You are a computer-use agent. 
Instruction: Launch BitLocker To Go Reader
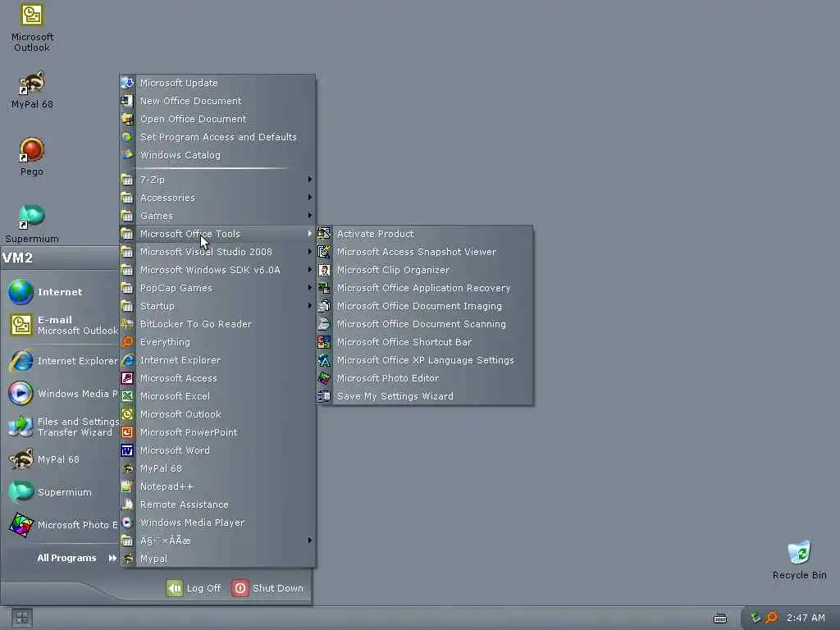pyautogui.click(x=217, y=324)
